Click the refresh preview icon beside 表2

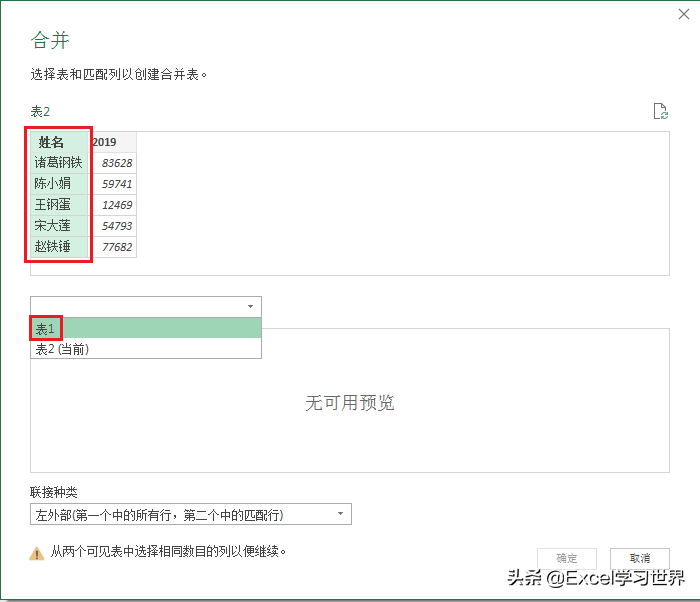tap(660, 111)
